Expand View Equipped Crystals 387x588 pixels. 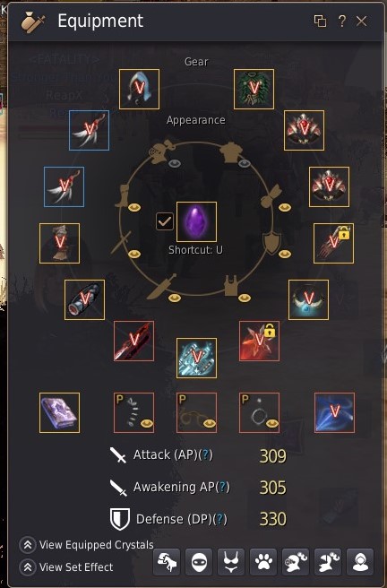[87, 544]
